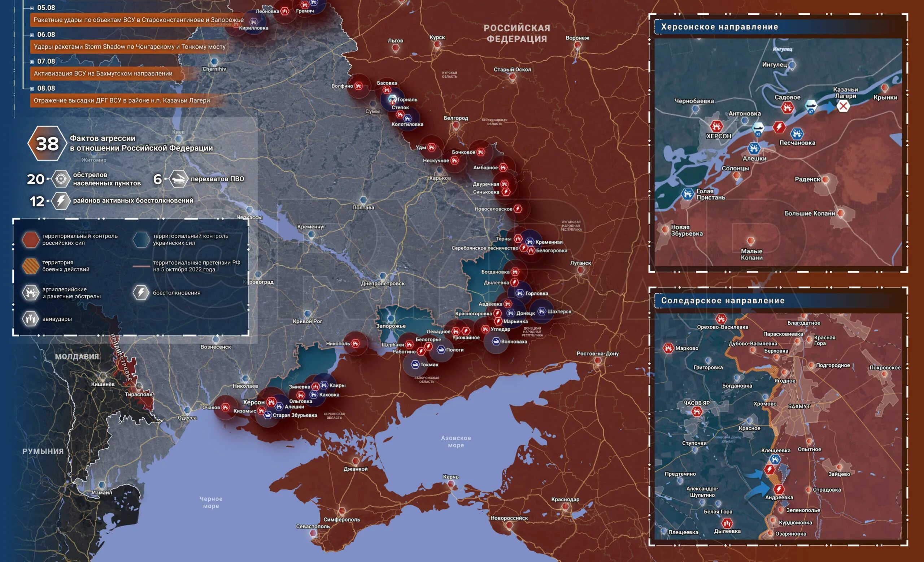
Task: Click the red clash marker above Андреевка
Action: pyautogui.click(x=779, y=489)
